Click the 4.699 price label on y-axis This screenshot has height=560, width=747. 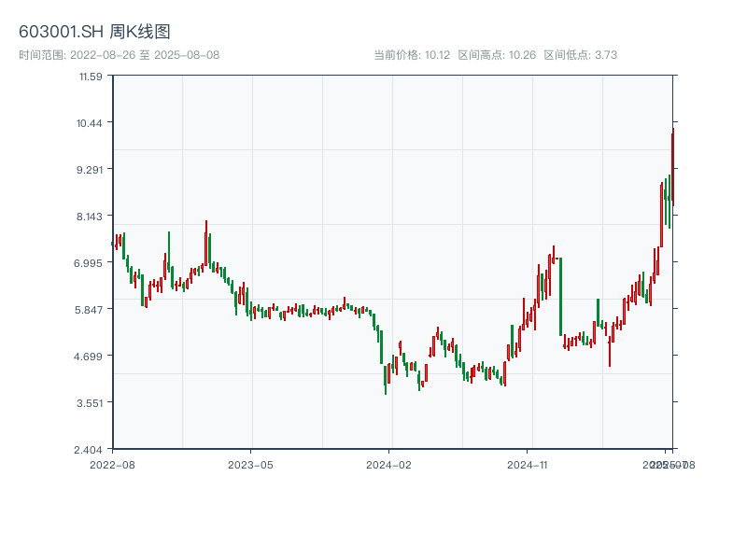pyautogui.click(x=91, y=357)
